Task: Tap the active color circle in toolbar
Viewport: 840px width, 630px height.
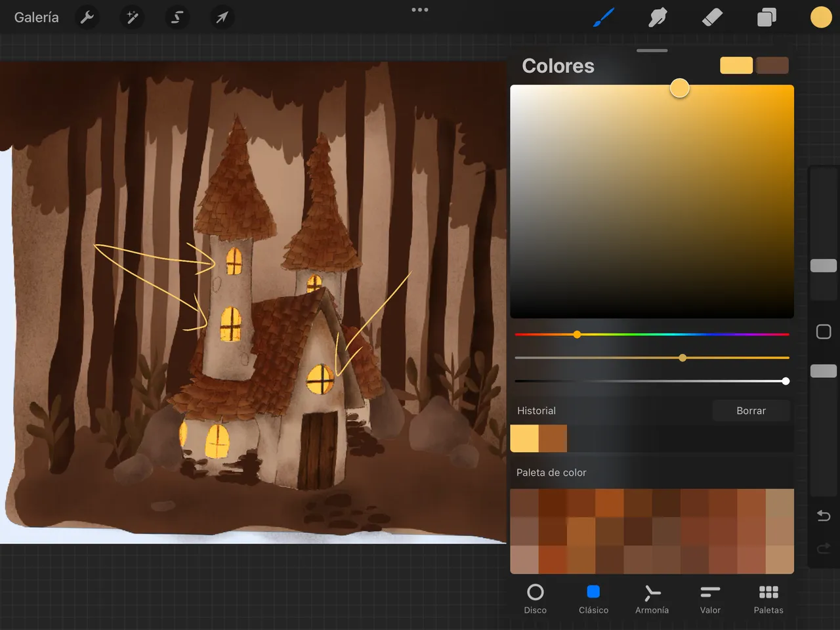Action: [821, 18]
